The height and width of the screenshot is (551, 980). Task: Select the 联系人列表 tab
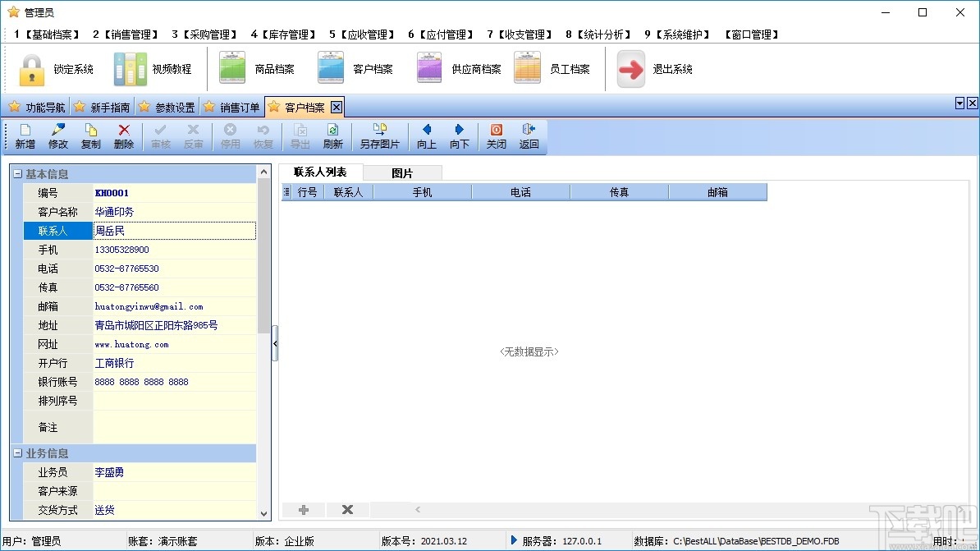pyautogui.click(x=320, y=172)
